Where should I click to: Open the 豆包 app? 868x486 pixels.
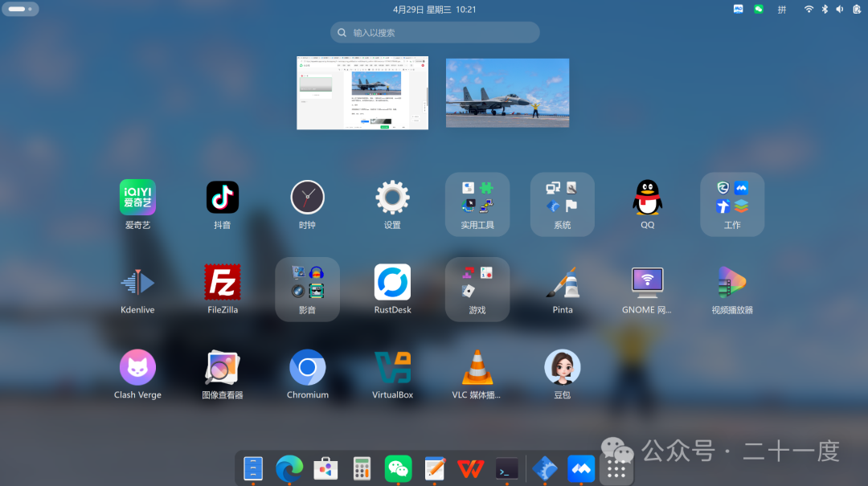pyautogui.click(x=563, y=368)
